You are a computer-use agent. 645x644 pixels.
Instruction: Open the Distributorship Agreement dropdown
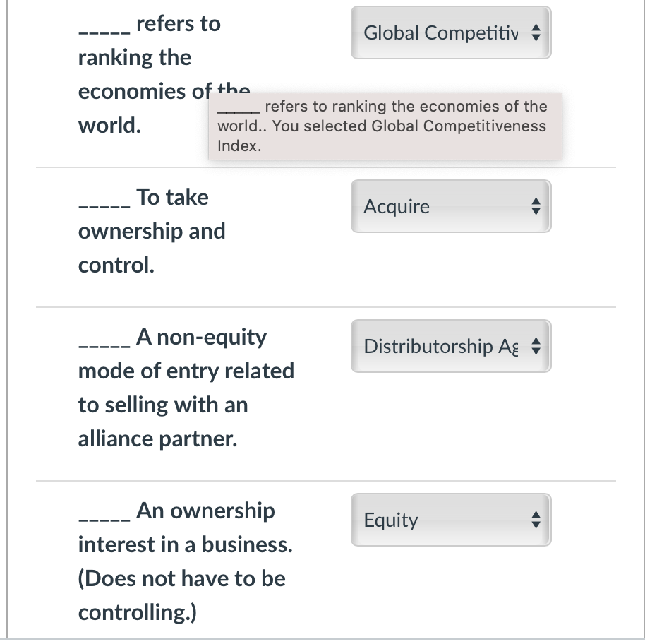tap(451, 346)
